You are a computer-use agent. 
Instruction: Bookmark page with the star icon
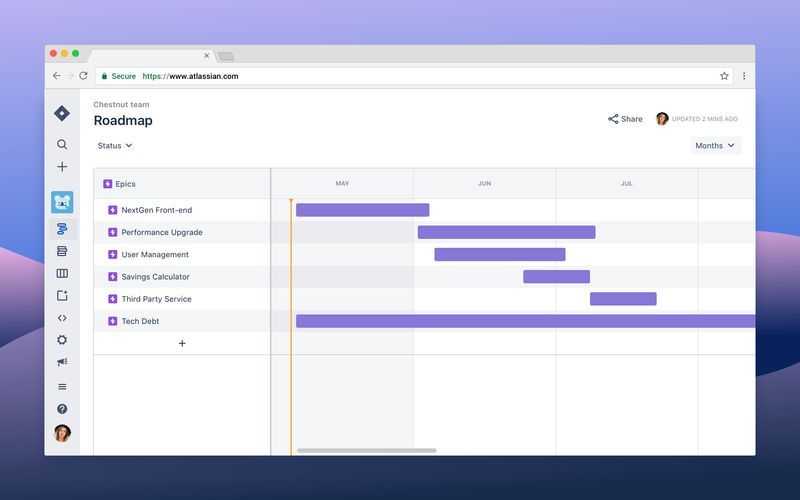tap(724, 76)
